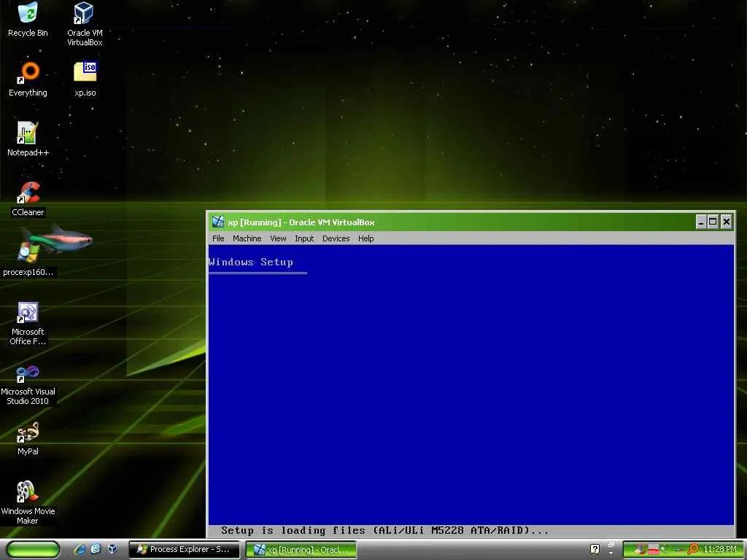Click the red tray icon in notification area

point(653,550)
